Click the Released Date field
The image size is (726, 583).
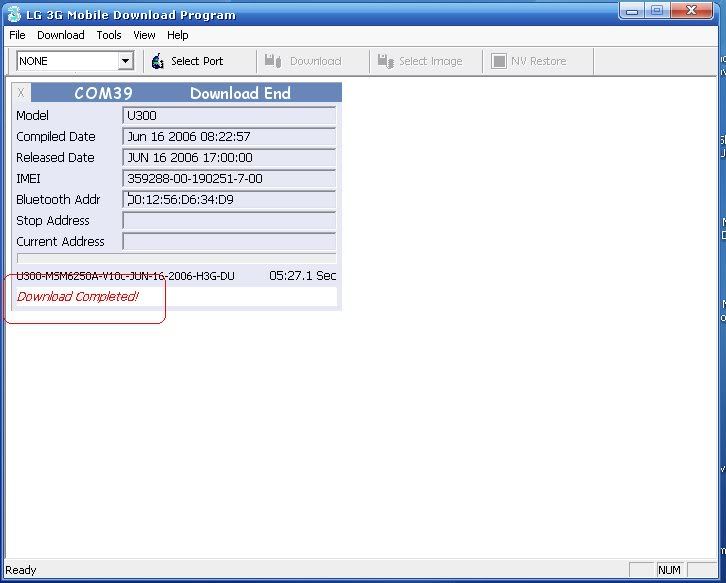pos(229,157)
